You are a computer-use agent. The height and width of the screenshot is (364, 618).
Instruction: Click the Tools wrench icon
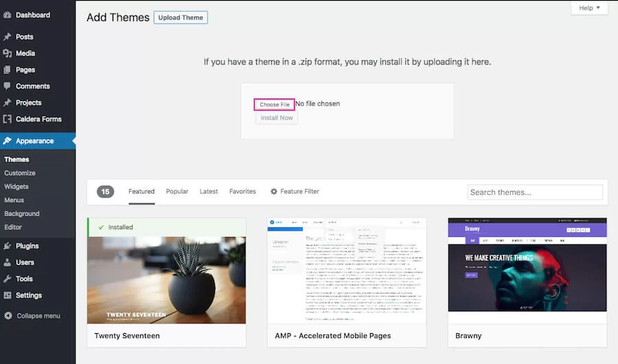8,279
